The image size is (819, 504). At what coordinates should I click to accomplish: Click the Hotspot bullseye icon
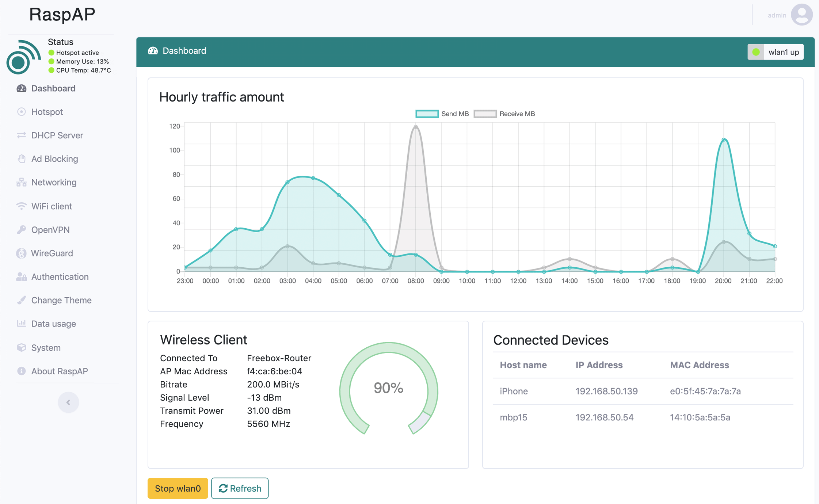(22, 112)
